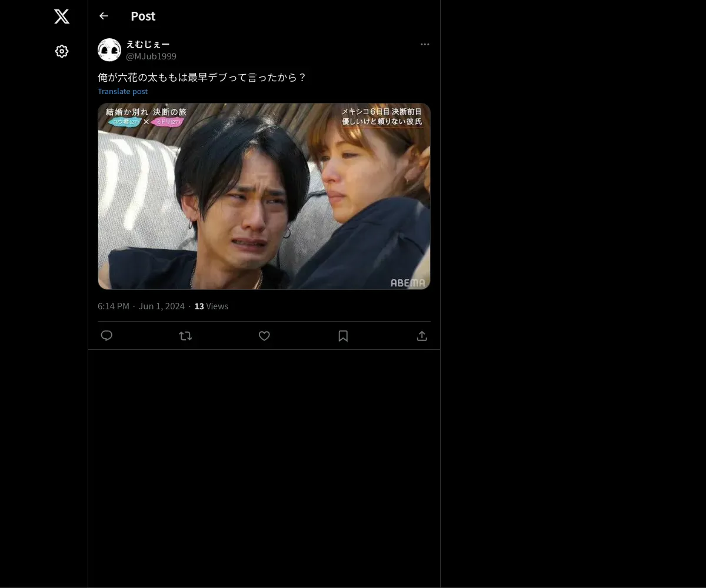This screenshot has width=706, height=588.
Task: Bookmark this post
Action: click(x=343, y=336)
